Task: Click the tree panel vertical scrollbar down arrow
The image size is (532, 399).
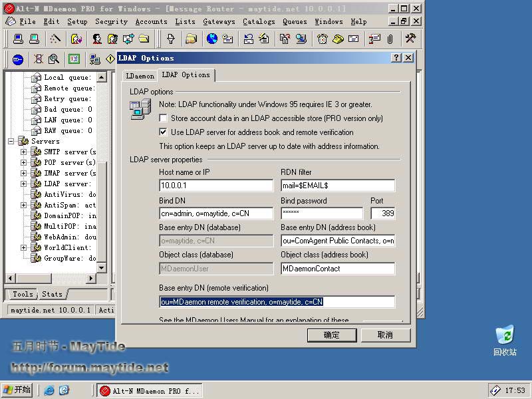Action: (102, 268)
